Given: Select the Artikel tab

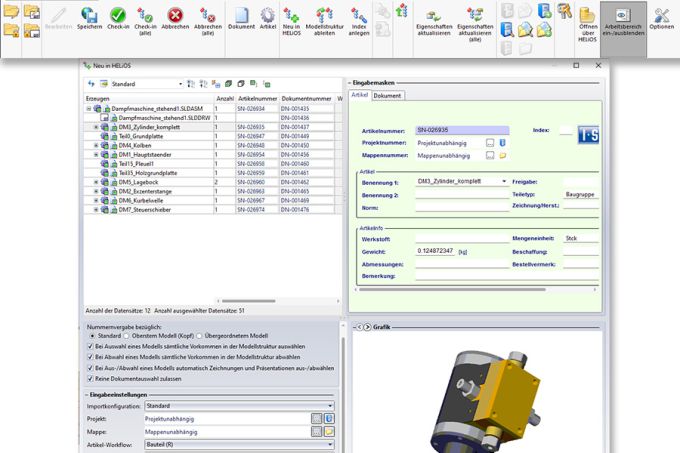Looking at the screenshot, I should click(360, 95).
